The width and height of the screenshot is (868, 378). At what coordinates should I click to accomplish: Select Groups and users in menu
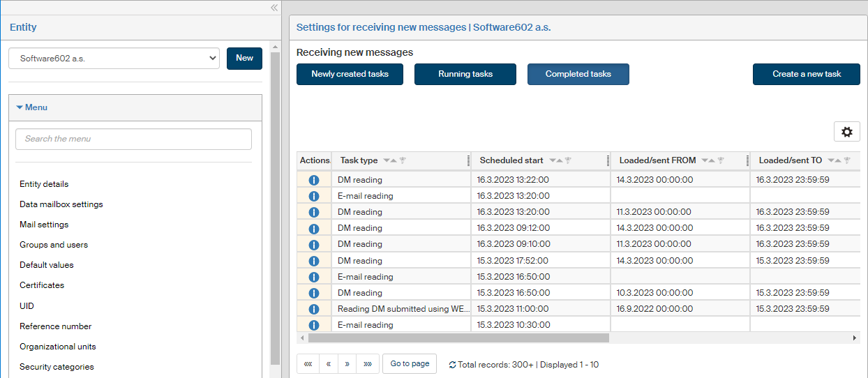point(54,245)
